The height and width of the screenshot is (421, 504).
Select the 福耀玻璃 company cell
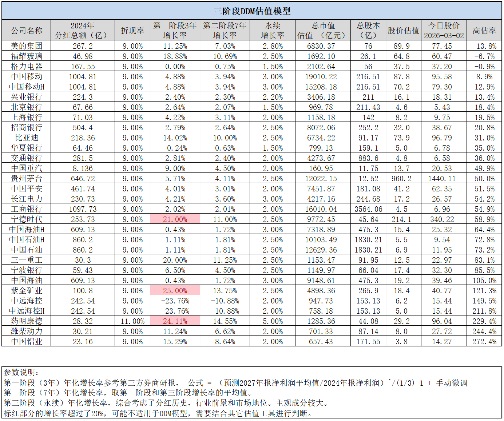(27, 56)
